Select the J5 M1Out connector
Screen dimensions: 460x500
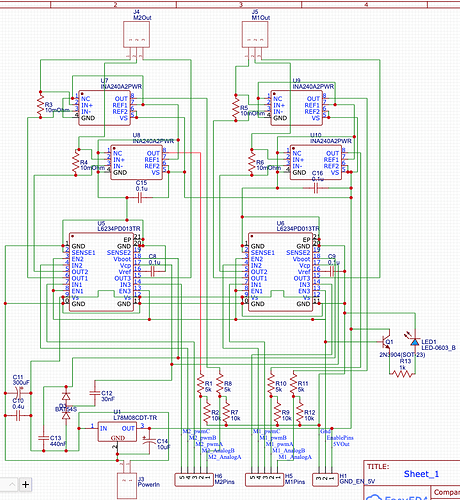[255, 35]
